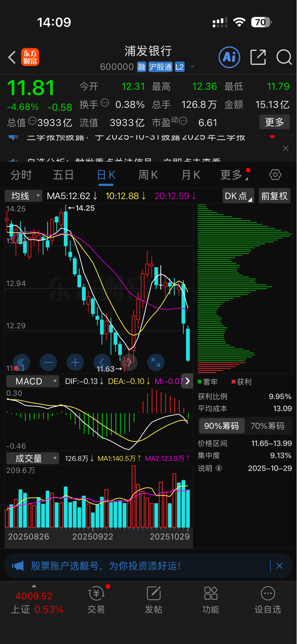
Task: Switch to 周K tab
Action: [x=148, y=175]
